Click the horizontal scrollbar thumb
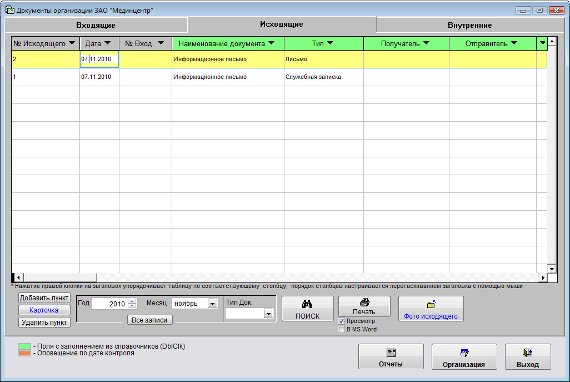 coord(60,278)
